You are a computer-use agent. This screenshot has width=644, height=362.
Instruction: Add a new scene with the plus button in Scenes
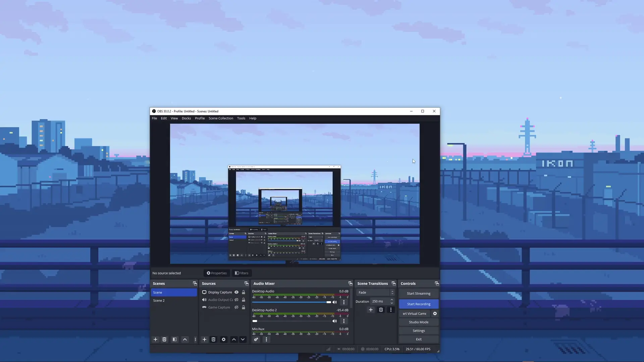155,340
